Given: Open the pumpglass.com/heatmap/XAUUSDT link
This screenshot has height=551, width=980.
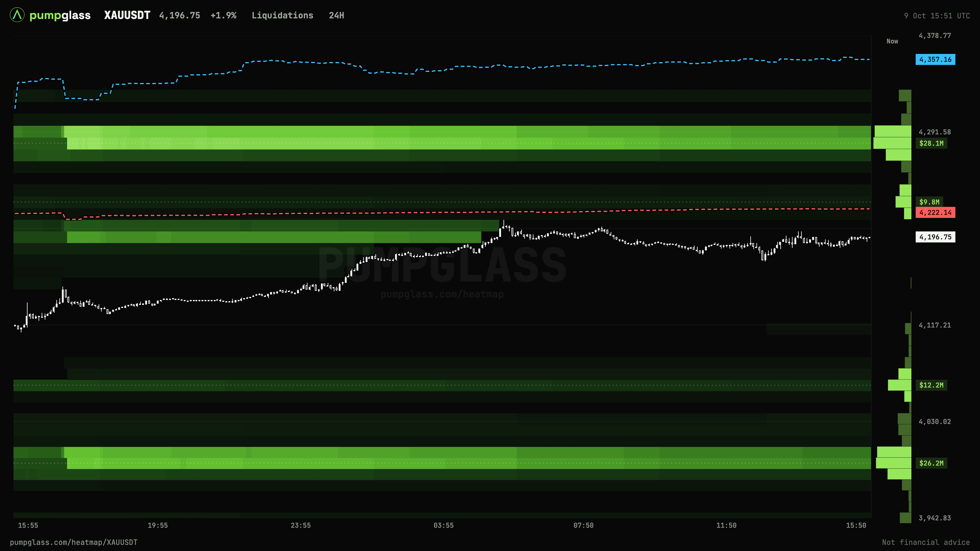Looking at the screenshot, I should click(74, 543).
